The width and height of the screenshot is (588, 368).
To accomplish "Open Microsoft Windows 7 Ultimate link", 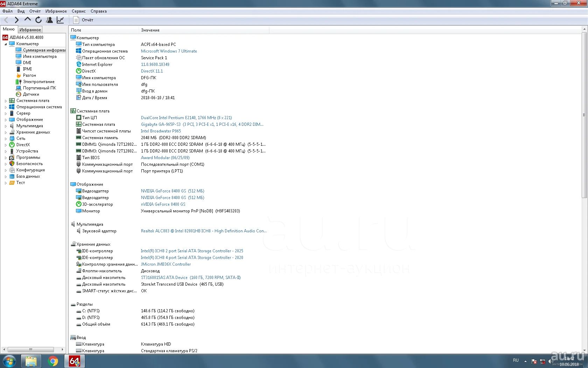I will (169, 51).
